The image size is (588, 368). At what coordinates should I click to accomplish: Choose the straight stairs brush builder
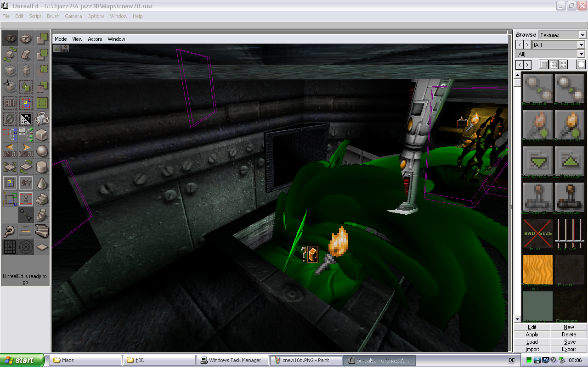(x=42, y=199)
